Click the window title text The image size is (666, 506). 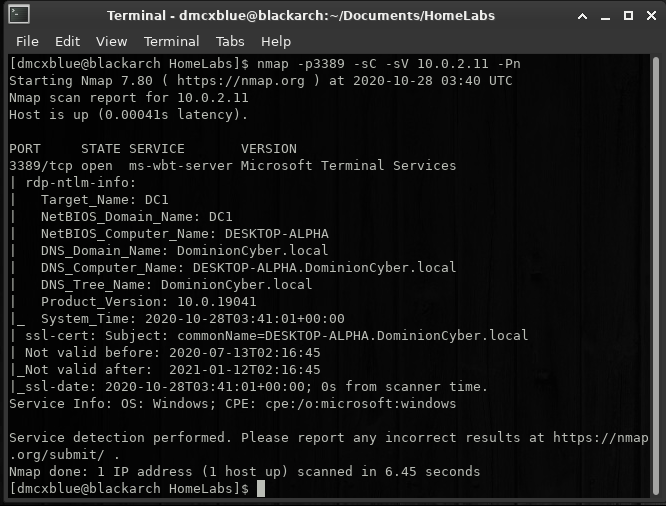point(301,16)
